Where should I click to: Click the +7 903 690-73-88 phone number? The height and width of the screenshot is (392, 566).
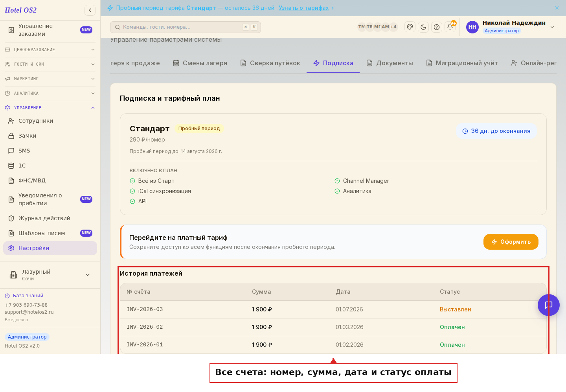point(26,305)
